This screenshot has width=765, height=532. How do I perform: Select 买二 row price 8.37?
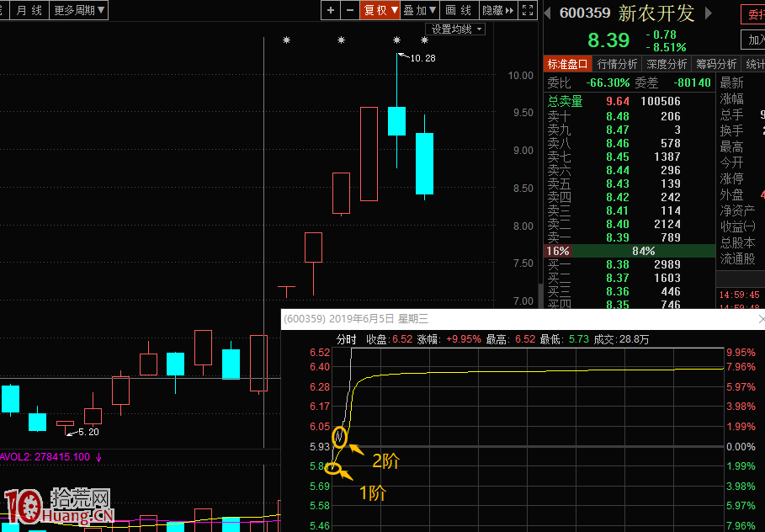(x=617, y=278)
